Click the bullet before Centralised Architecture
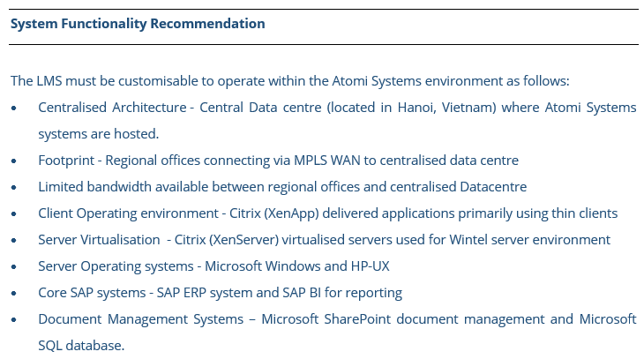Viewport: 644px width, 359px height. 14,108
